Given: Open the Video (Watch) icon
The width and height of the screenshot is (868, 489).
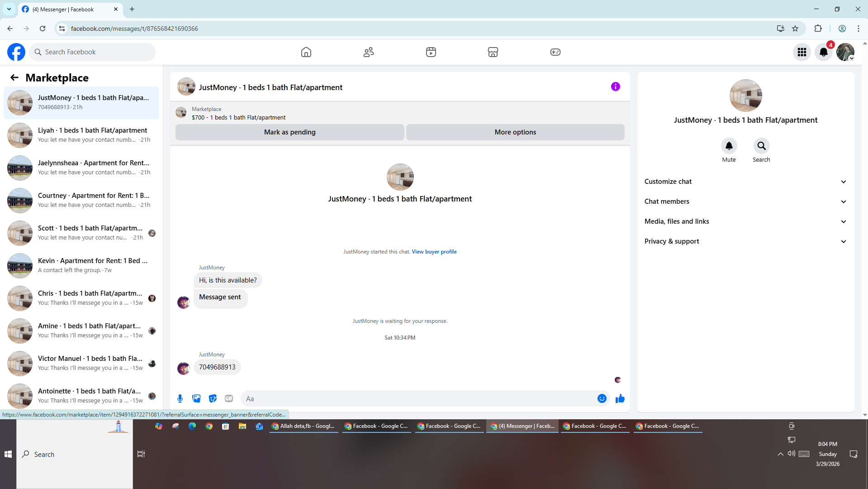Looking at the screenshot, I should [431, 52].
